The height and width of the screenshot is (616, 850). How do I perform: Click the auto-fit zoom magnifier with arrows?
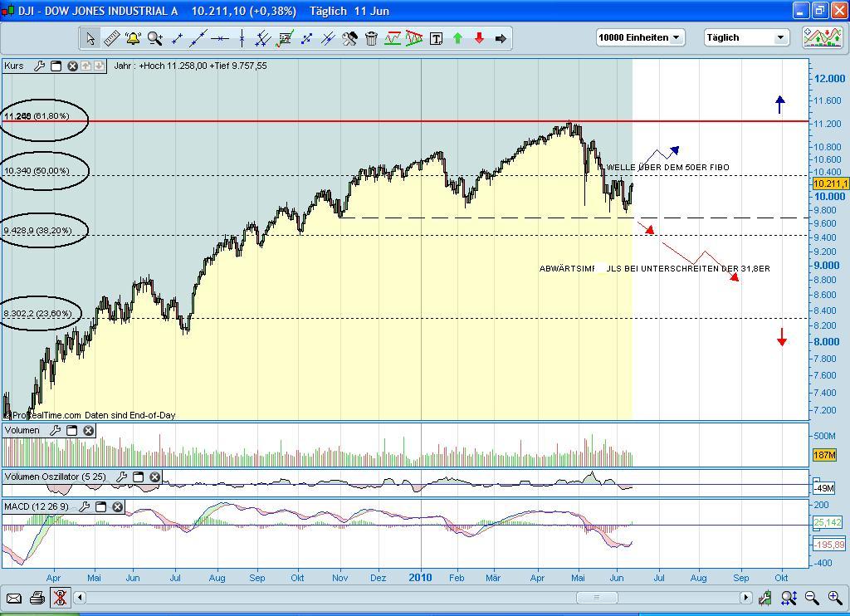coord(789,598)
